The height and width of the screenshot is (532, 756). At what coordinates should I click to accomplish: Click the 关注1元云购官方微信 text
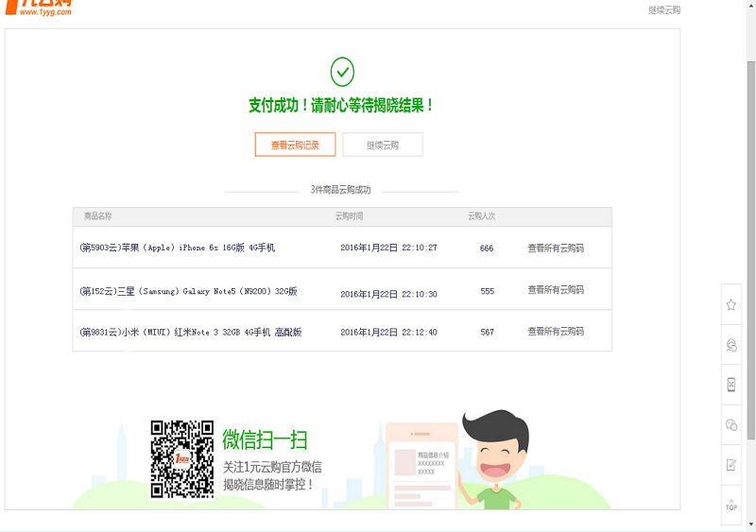(272, 467)
